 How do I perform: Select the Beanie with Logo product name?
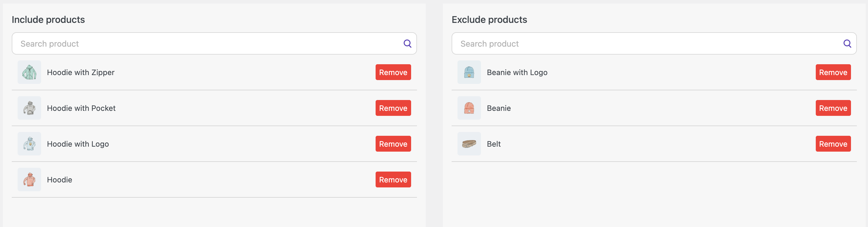[x=517, y=72]
